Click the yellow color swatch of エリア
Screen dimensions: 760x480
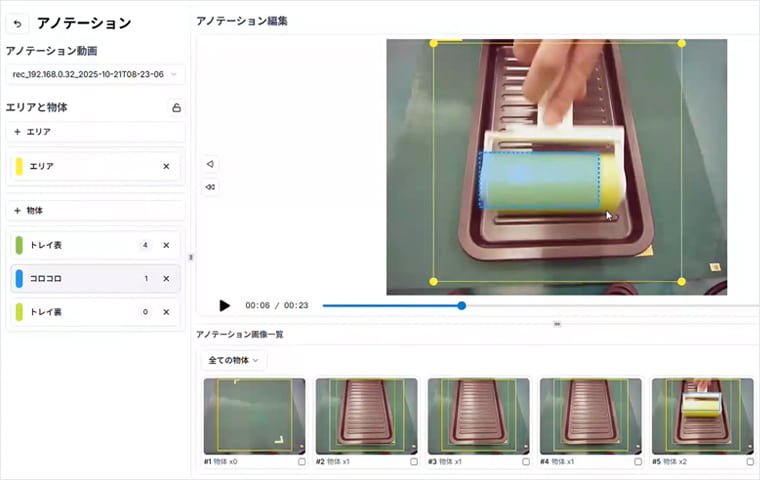(x=19, y=166)
